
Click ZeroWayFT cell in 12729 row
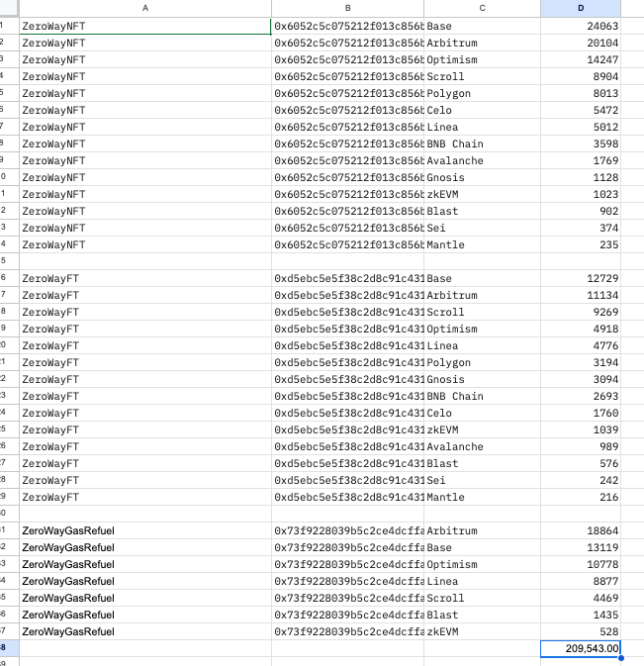coord(145,279)
